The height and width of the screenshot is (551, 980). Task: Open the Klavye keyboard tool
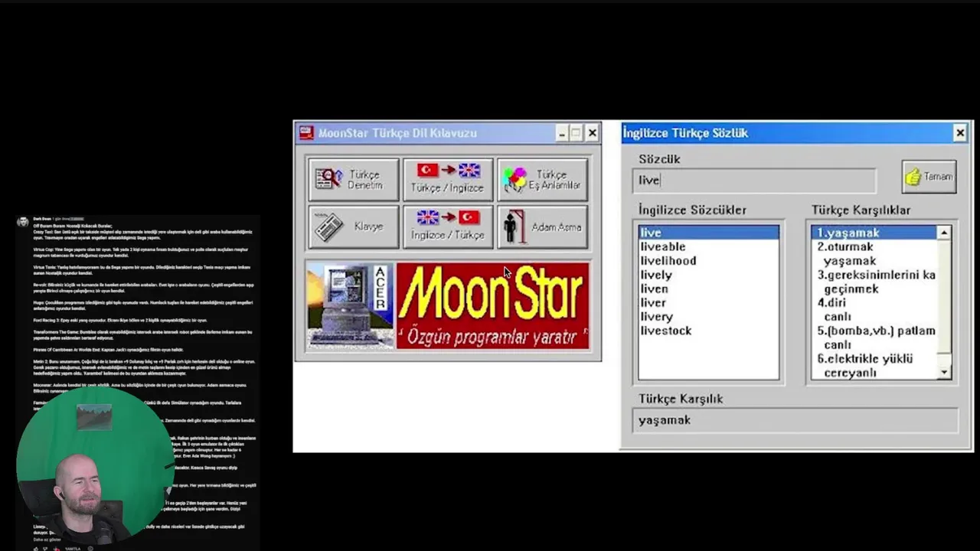point(353,227)
